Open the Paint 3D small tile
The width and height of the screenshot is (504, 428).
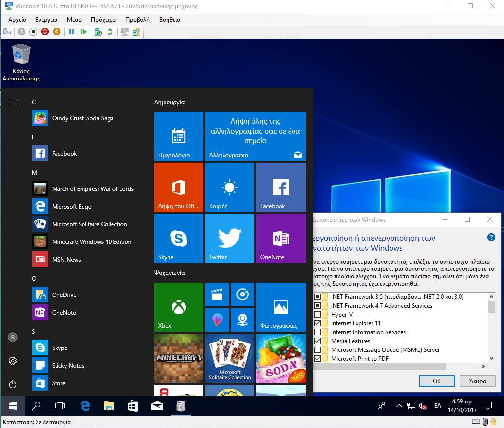coord(217,320)
